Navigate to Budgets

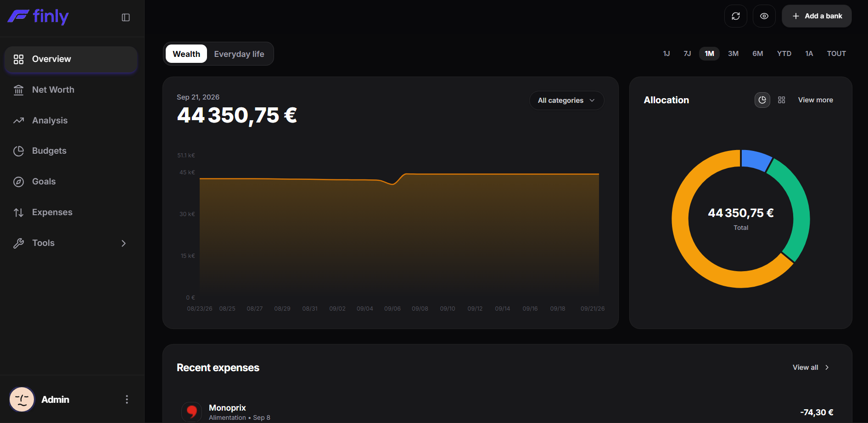coord(71,151)
